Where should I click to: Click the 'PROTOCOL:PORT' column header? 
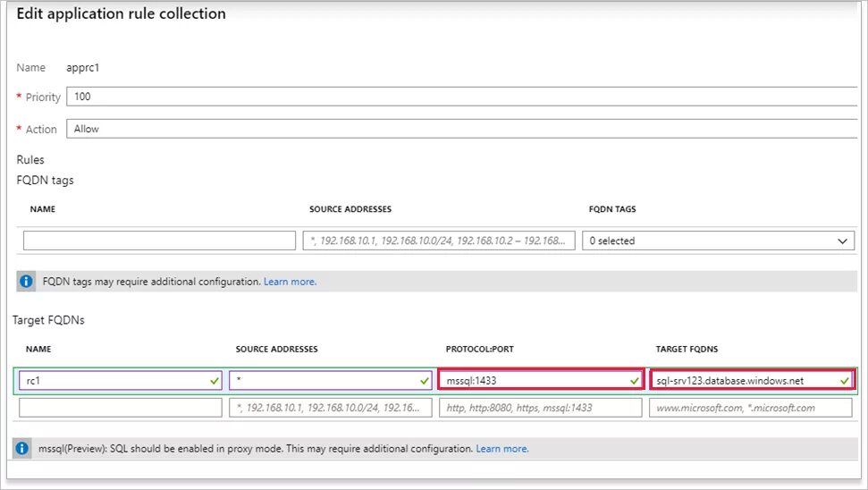pyautogui.click(x=479, y=349)
